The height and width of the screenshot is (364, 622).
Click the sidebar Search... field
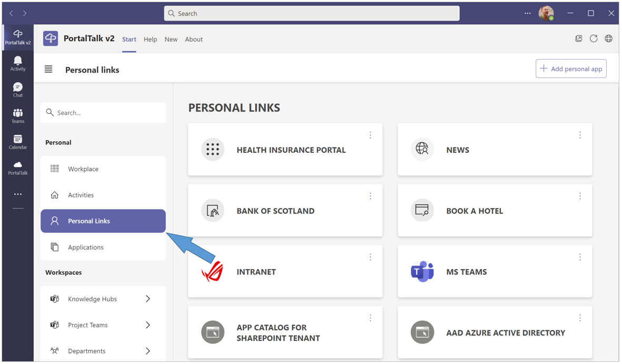tap(103, 113)
